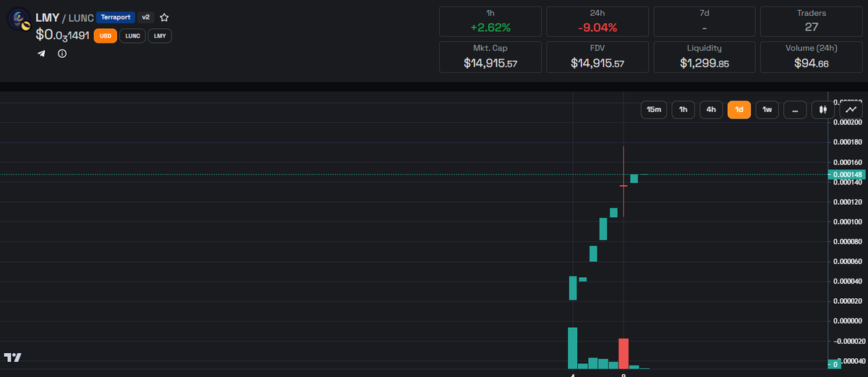Open the TradingView logo
The height and width of the screenshot is (377, 868).
[x=12, y=357]
